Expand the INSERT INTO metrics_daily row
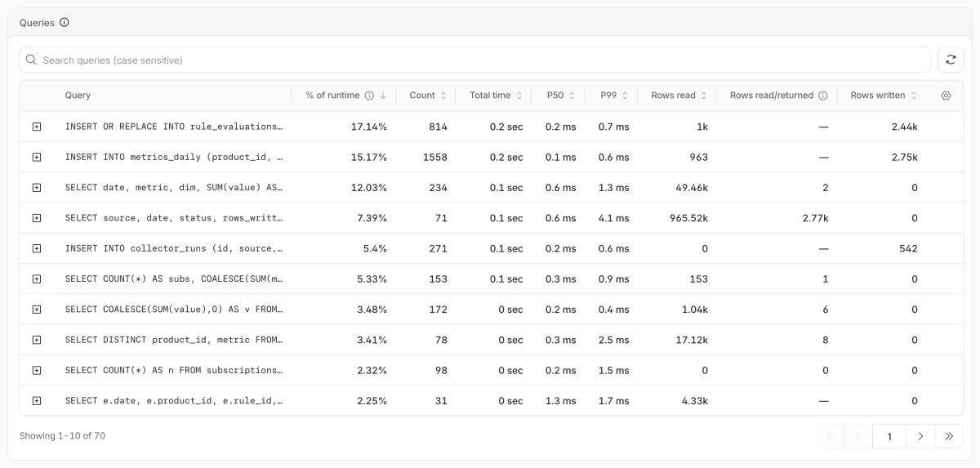The height and width of the screenshot is (468, 980). [36, 157]
